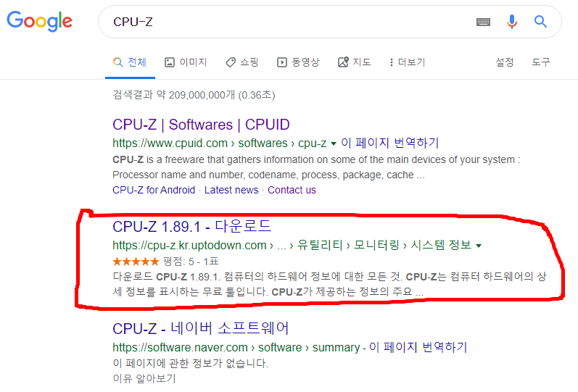The width and height of the screenshot is (578, 392).
Task: Click the https://cpu-z.kr.uptodown.com URL text
Action: (189, 245)
